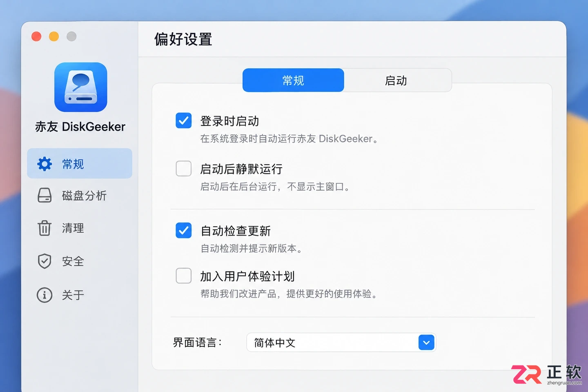Click the trash can icon for 清理

coord(45,228)
